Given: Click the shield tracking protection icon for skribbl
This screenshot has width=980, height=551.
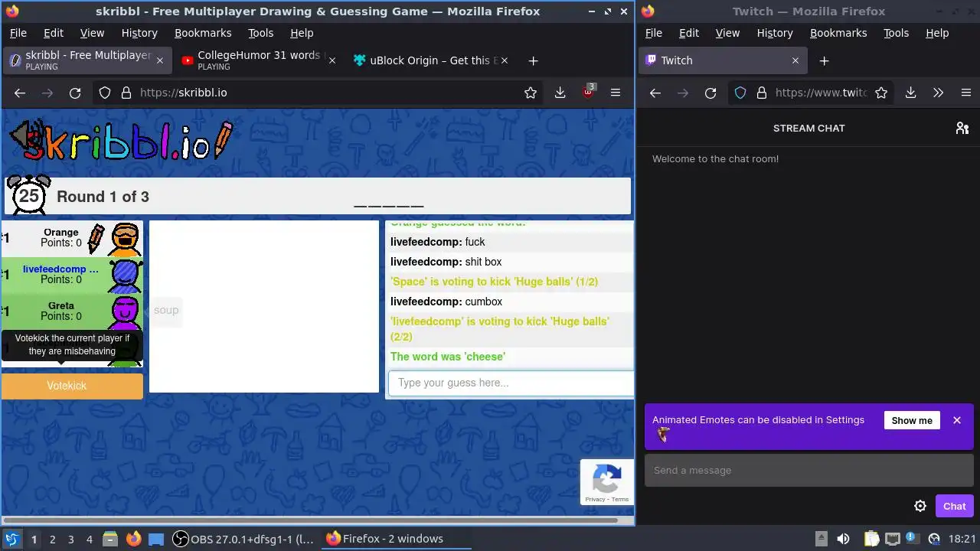Looking at the screenshot, I should coord(105,93).
